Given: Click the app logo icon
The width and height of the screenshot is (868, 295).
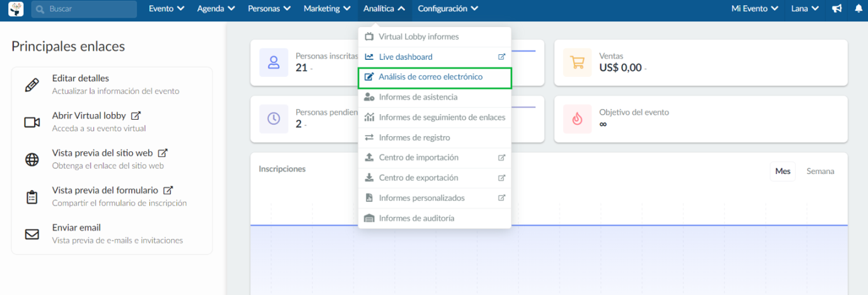Looking at the screenshot, I should click(16, 9).
